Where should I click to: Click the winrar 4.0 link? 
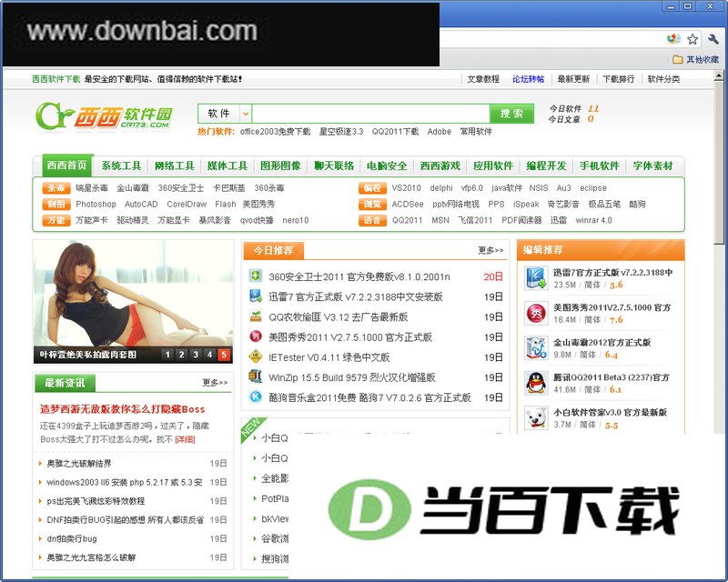(593, 220)
